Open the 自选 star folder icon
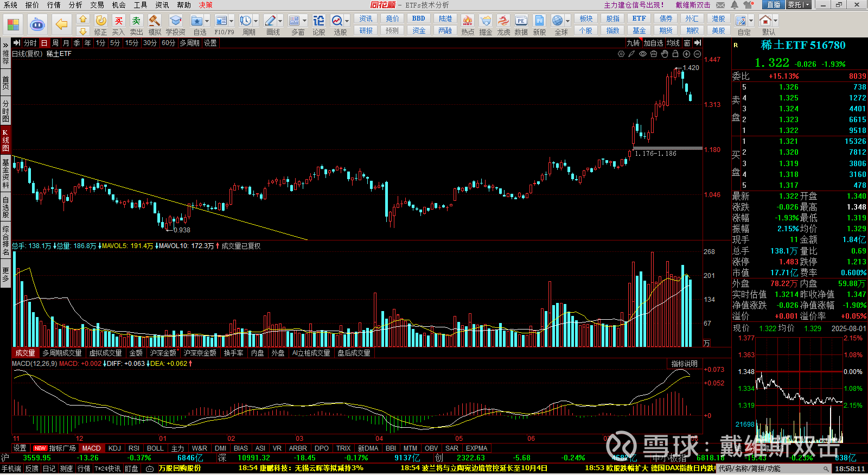868x475 pixels. 197,21
